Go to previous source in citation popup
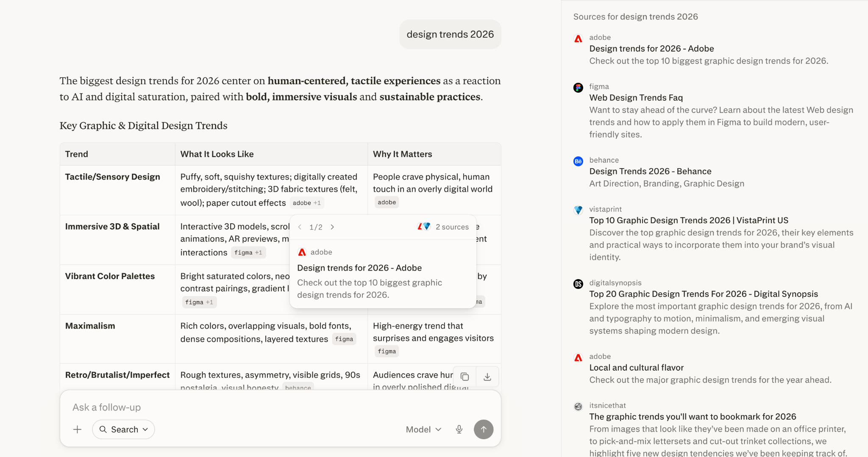 click(300, 227)
